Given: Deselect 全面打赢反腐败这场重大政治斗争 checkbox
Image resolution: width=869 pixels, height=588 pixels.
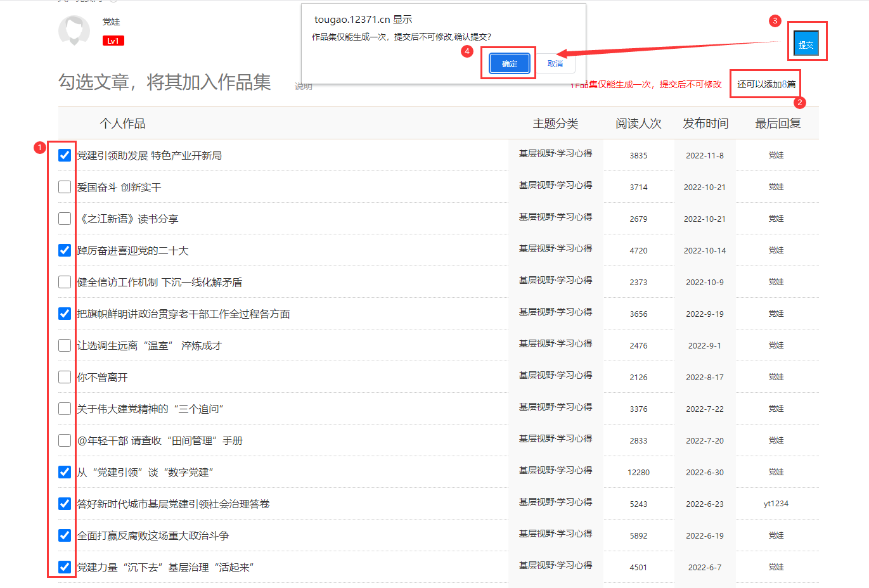Looking at the screenshot, I should [x=65, y=535].
